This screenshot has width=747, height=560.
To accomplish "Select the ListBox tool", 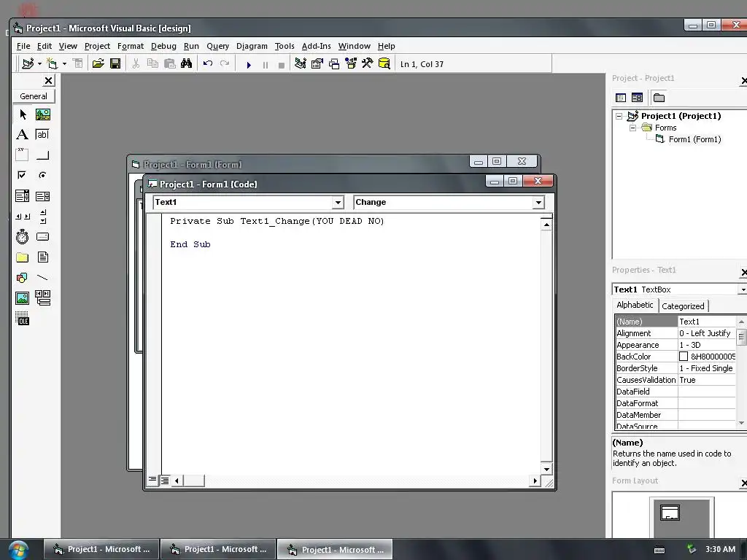I will point(43,195).
